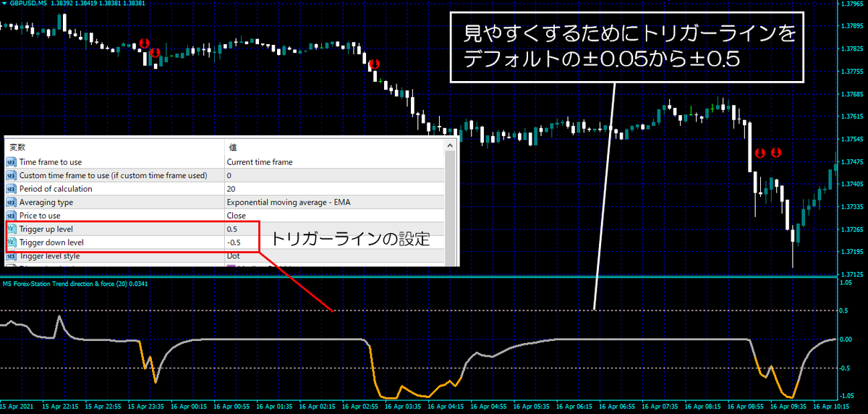
Task: Click price axis label 1.37895
Action: coord(854,26)
